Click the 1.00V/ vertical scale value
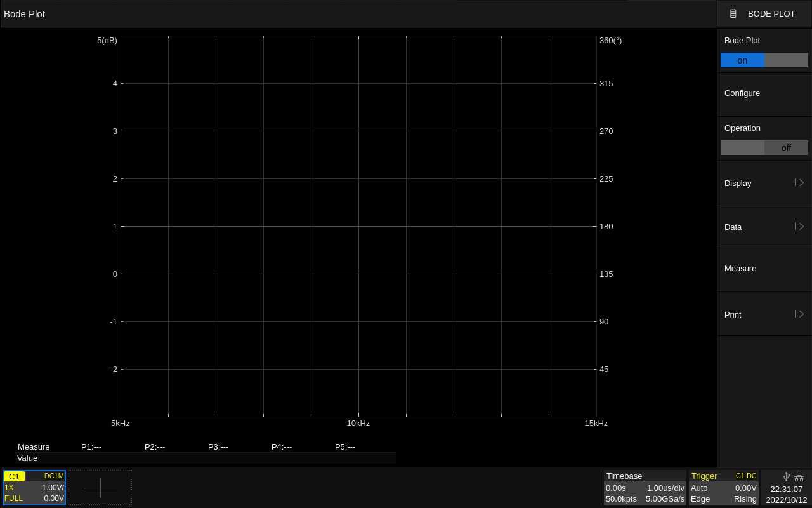Screen dimensions: 812x508 pos(53,488)
